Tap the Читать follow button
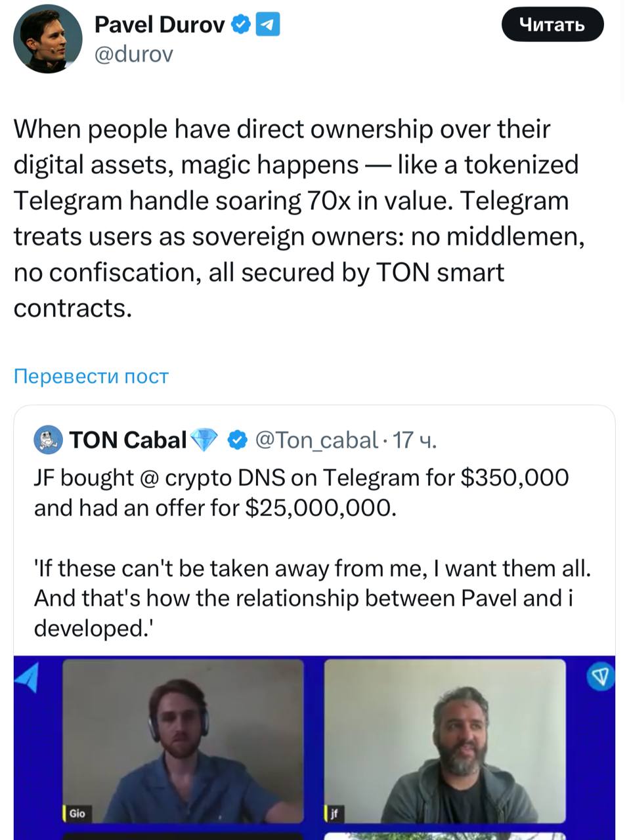The width and height of the screenshot is (629, 840). pos(552,24)
